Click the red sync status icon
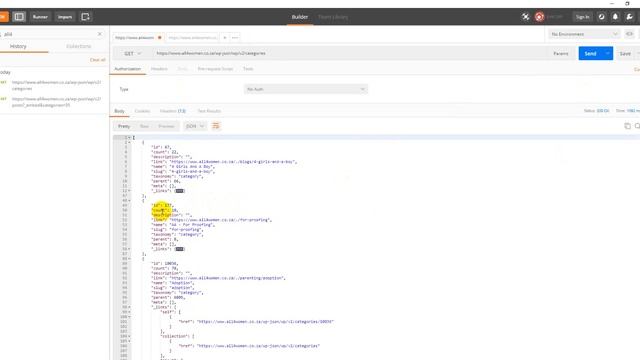 539,17
